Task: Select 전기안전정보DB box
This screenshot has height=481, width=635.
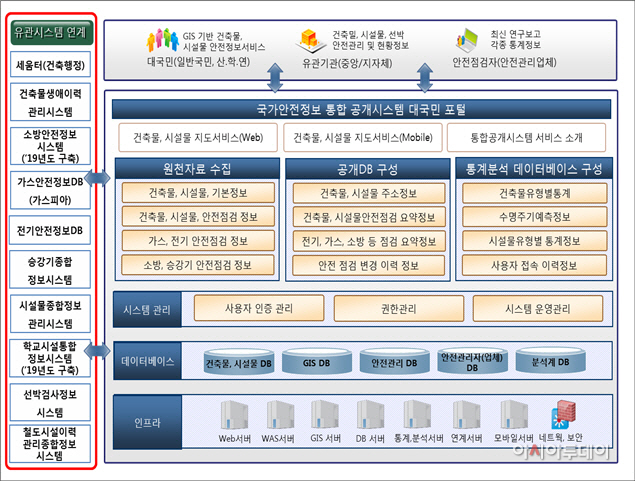Action: 50,230
